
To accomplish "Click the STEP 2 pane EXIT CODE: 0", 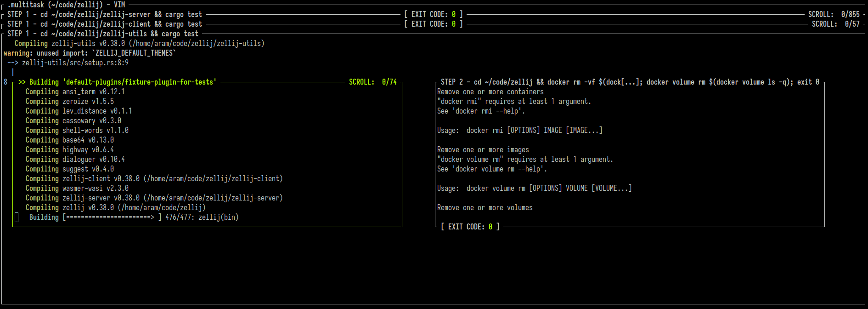I will pos(470,227).
